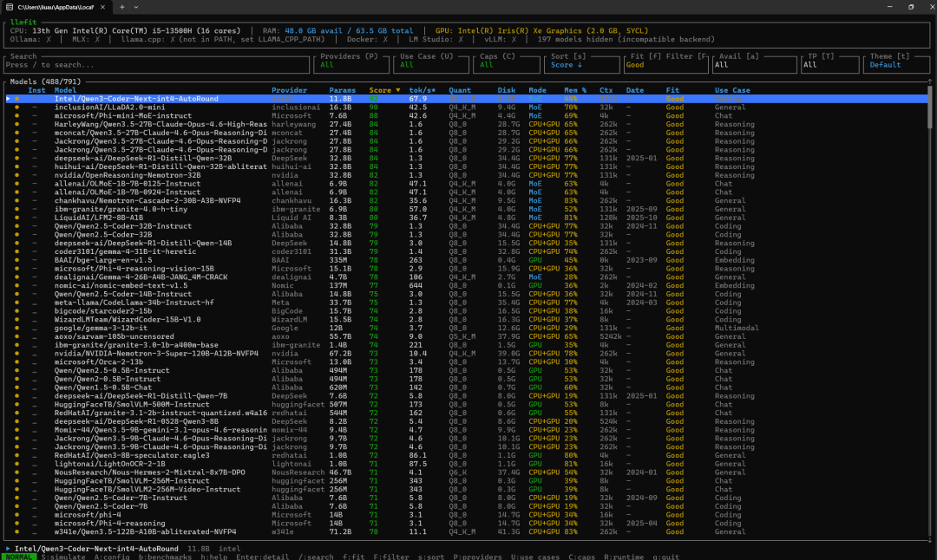Click q:quit shortcut hint
The image size is (937, 560).
point(665,557)
